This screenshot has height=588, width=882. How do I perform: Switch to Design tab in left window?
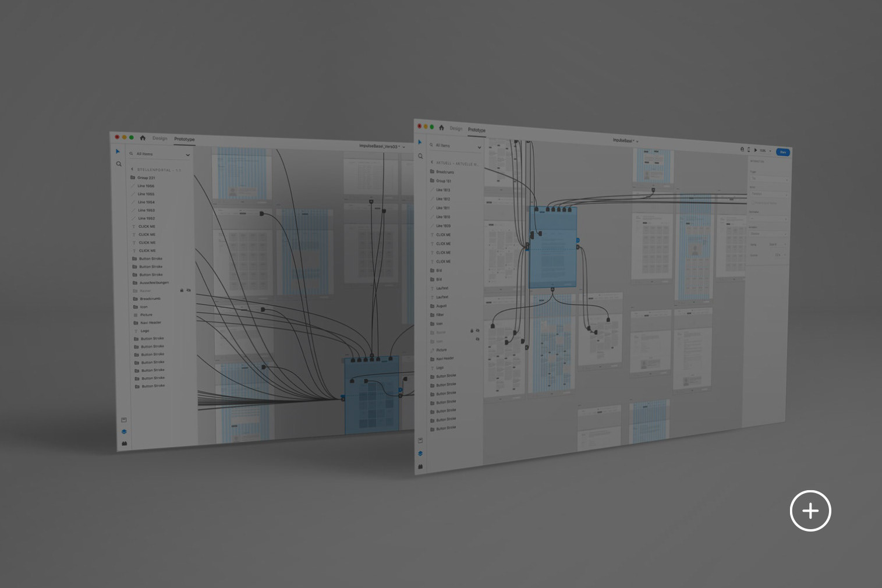160,139
